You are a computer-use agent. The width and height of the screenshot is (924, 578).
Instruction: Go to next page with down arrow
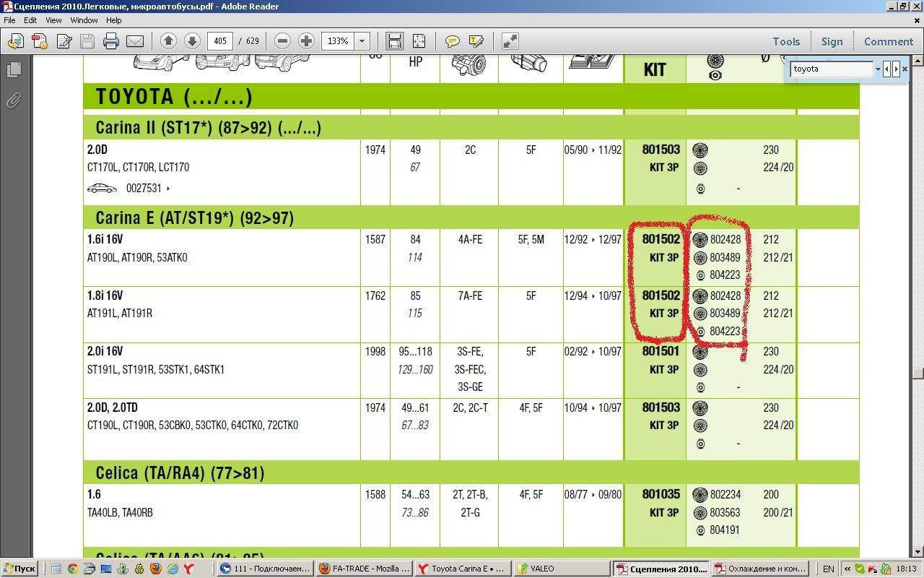(x=191, y=41)
